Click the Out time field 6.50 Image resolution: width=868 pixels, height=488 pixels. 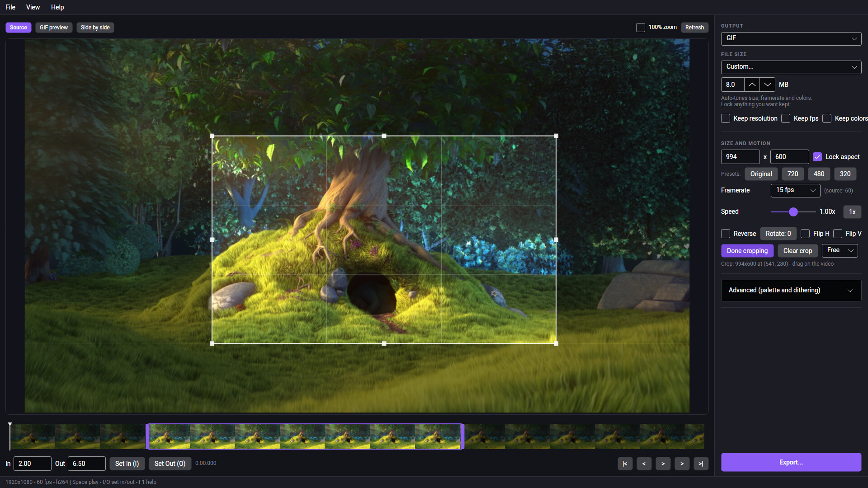(x=87, y=464)
